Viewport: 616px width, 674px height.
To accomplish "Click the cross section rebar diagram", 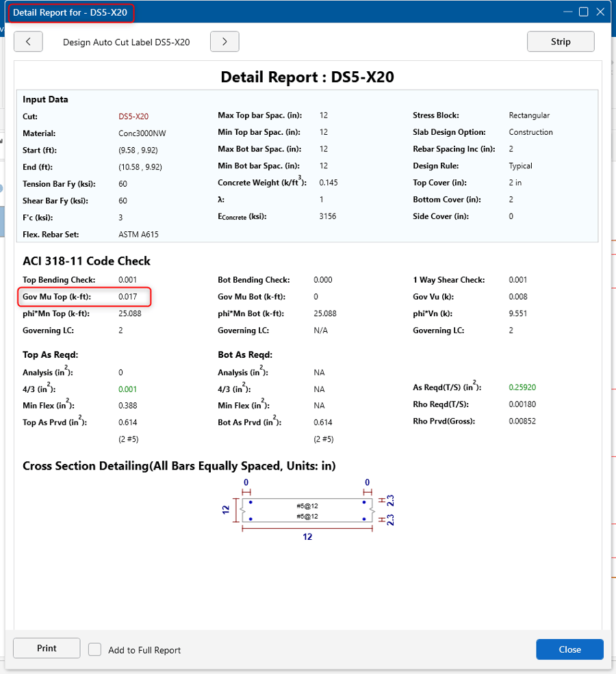I will click(307, 510).
